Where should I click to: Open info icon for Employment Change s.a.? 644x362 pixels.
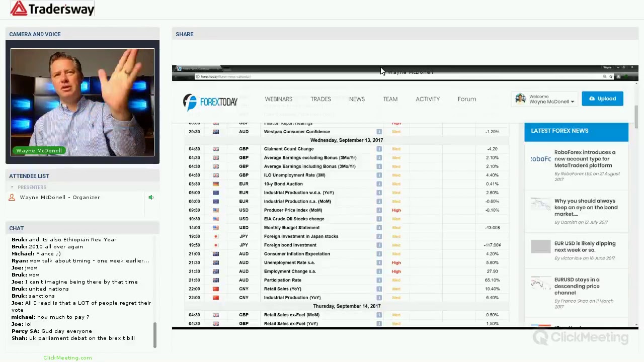pos(379,271)
